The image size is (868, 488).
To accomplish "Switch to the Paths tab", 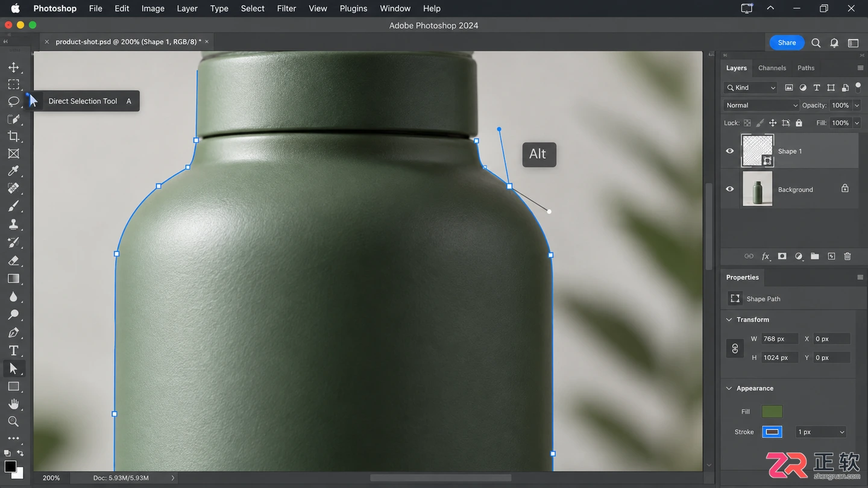I will point(806,68).
